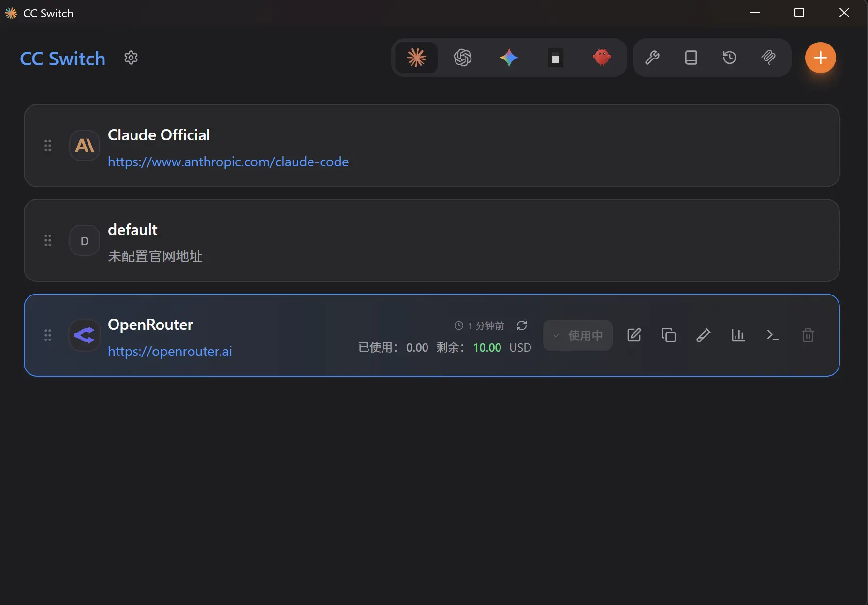868x605 pixels.
Task: Open the book icon panel
Action: point(691,58)
